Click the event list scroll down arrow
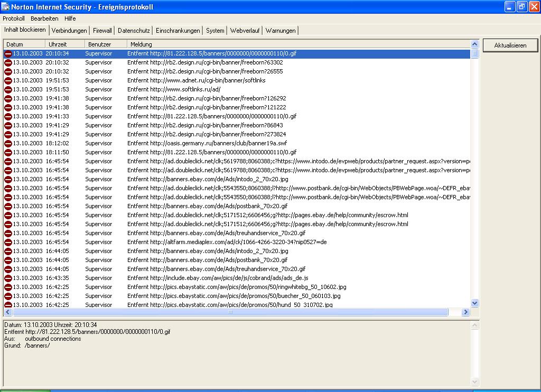The height and width of the screenshot is (392, 541). click(x=475, y=303)
